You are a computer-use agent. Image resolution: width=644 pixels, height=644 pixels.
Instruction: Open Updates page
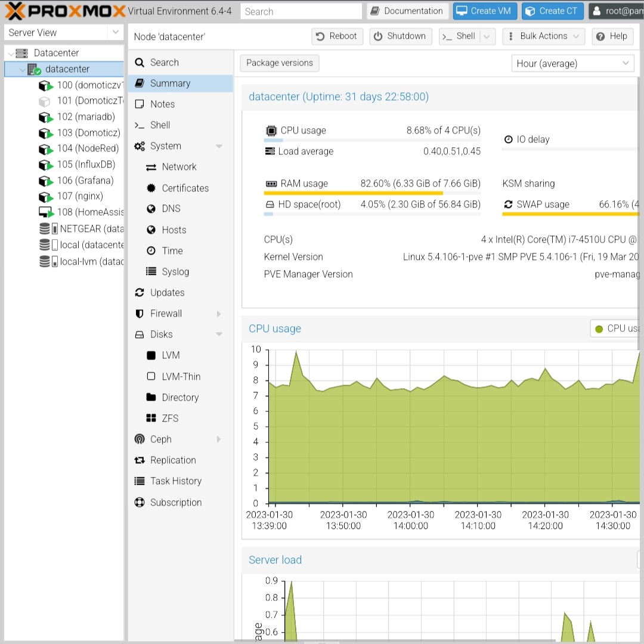(180, 293)
